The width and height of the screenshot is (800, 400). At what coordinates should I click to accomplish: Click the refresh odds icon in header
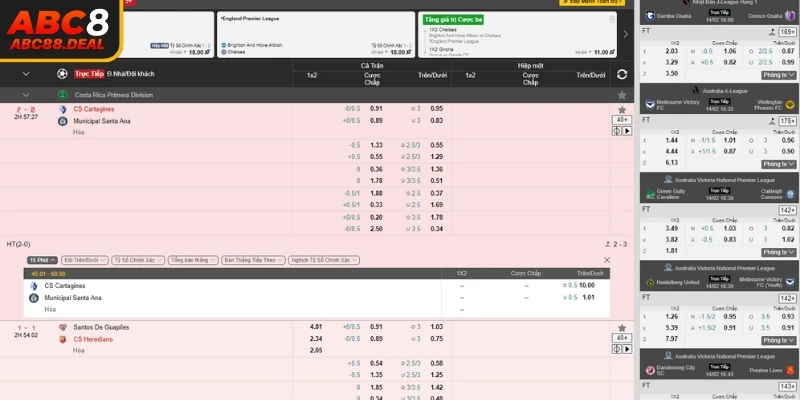(x=622, y=74)
